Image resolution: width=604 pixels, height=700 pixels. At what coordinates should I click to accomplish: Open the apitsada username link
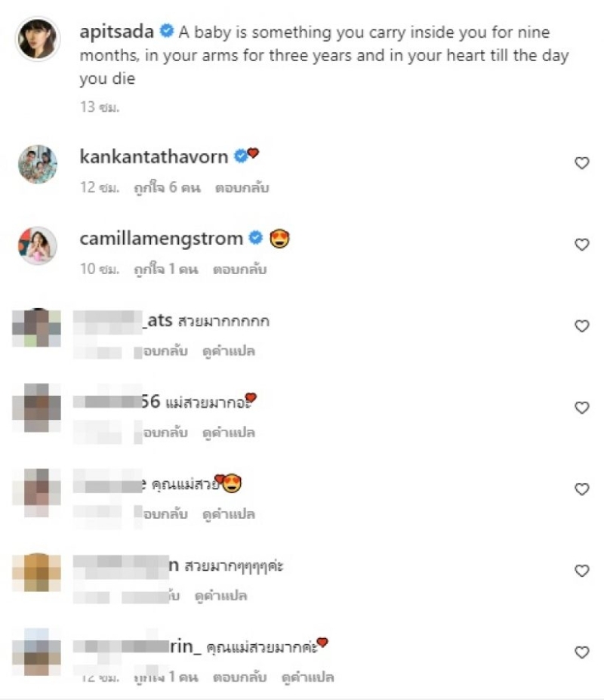116,32
